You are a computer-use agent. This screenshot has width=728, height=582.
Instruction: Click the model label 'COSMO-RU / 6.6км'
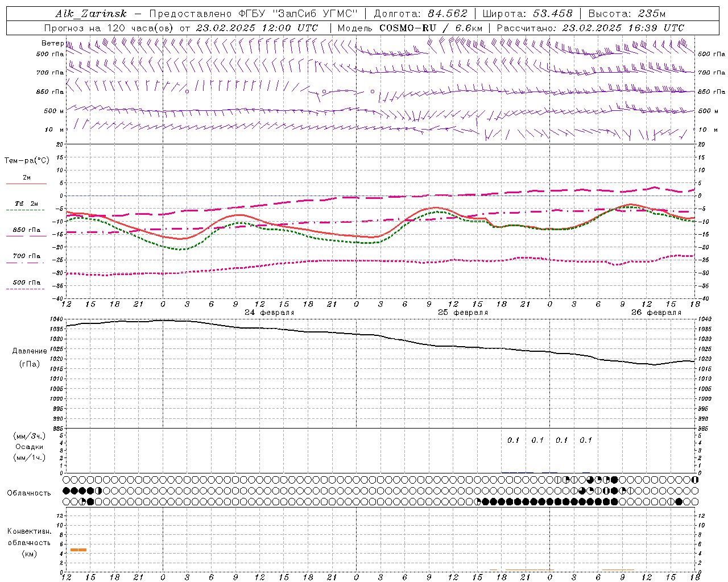[431, 28]
